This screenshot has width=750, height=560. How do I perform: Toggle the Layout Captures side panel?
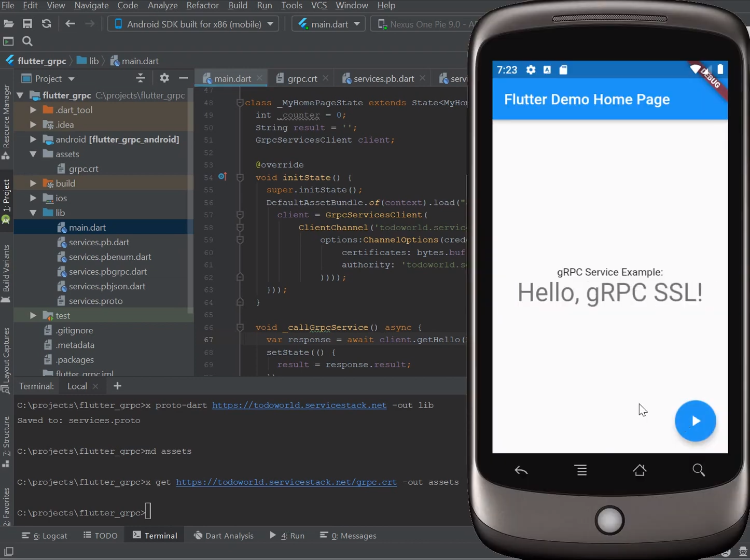(6, 360)
